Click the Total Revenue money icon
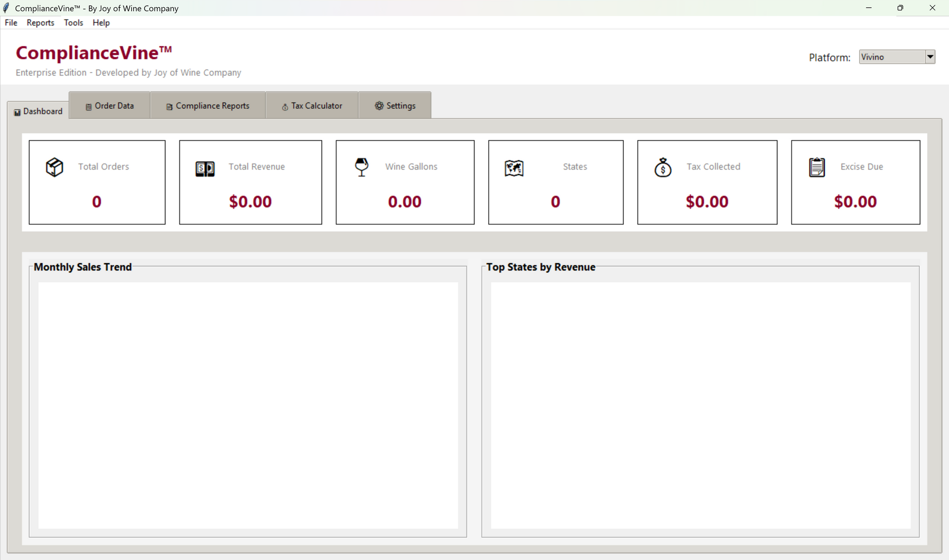This screenshot has height=560, width=949. pos(205,169)
